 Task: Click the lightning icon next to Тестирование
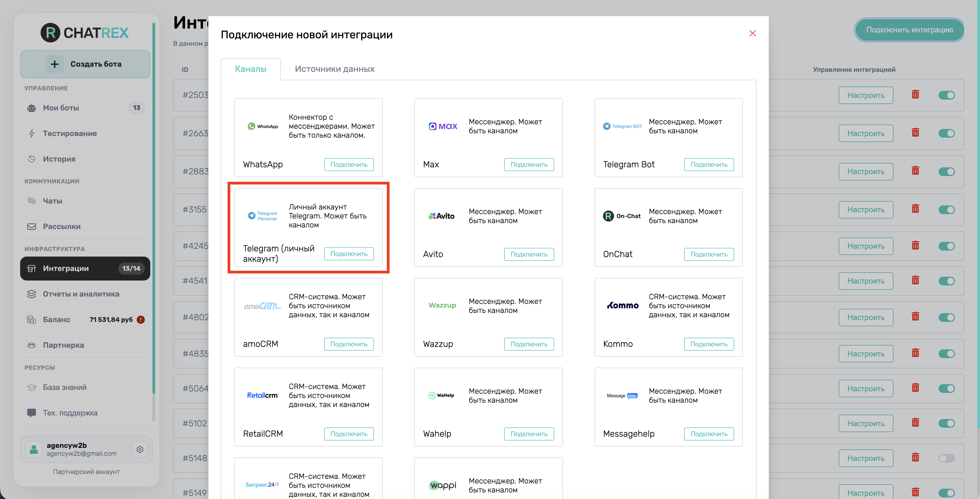[32, 134]
